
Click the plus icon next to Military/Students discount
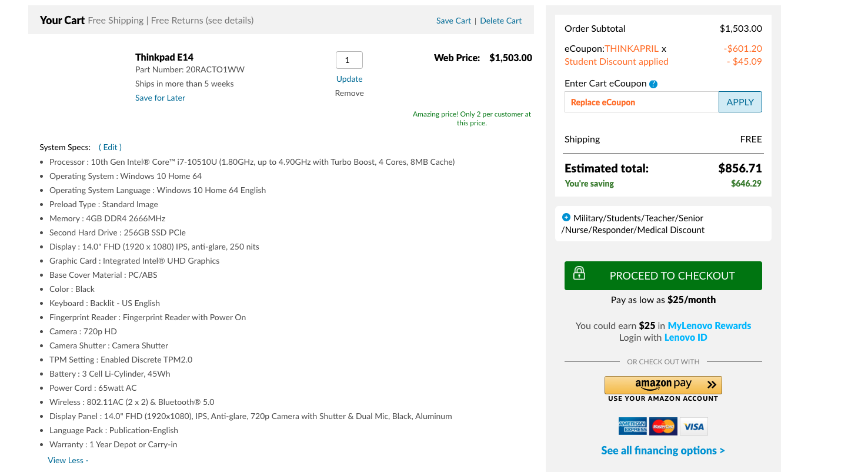(x=566, y=217)
